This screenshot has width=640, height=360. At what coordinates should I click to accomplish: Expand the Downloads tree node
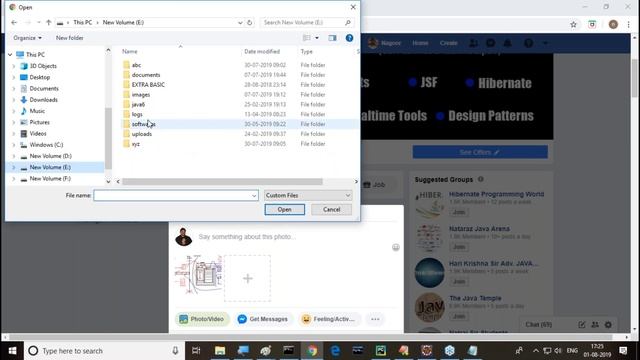tap(13, 100)
